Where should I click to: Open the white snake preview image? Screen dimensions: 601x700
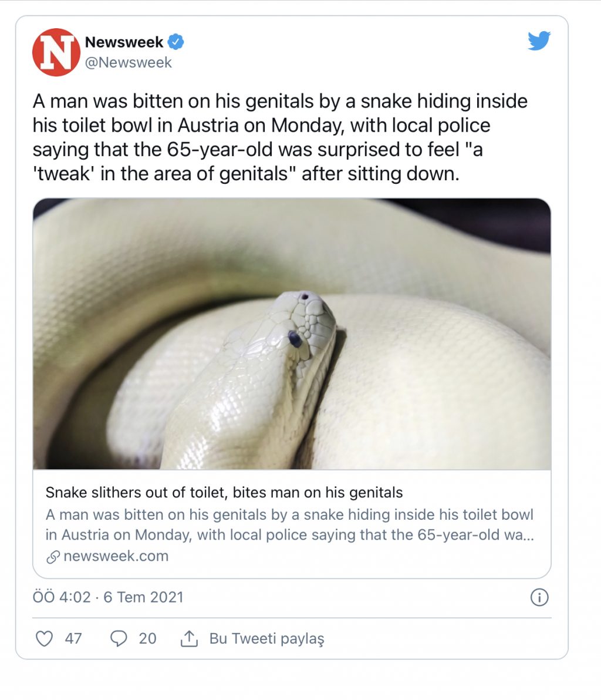coord(292,334)
